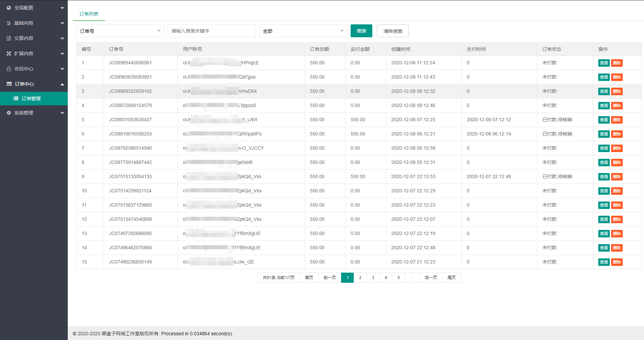Screen dimensions: 644x340
Task: View order JC08775914887442
Action: click(604, 163)
